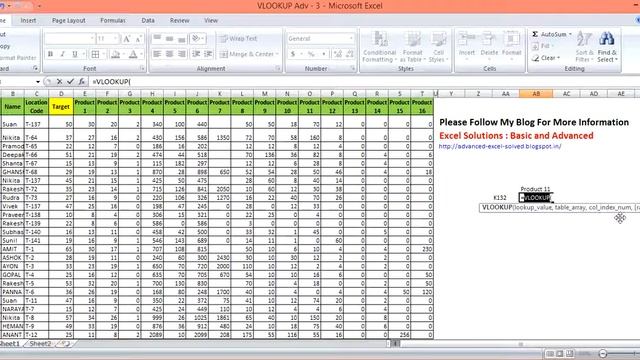Switch to Page Layout view in status bar
The width and height of the screenshot is (640, 360).
coord(560,353)
